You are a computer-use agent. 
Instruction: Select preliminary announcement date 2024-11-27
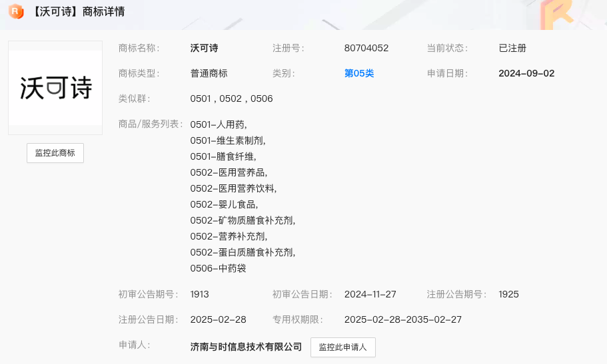(x=370, y=294)
